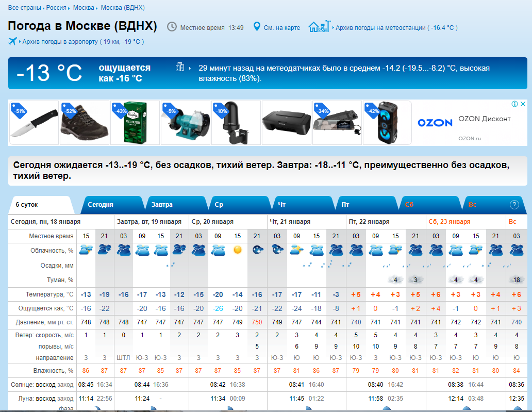The image size is (532, 412).
Task: Click the ad info icon
Action: point(514,104)
